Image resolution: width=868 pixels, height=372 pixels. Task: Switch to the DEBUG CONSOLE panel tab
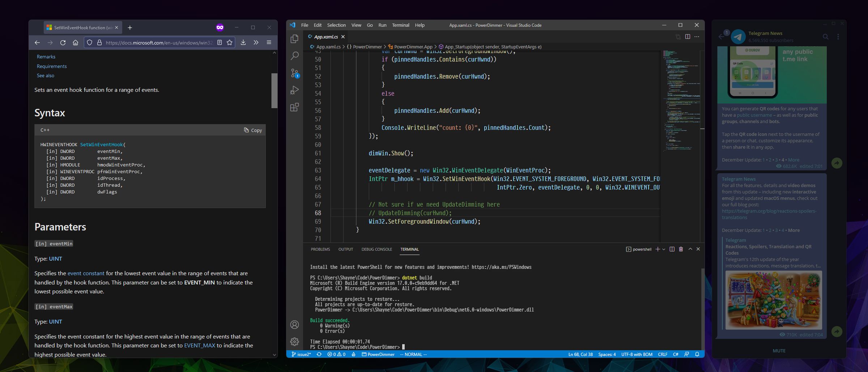click(x=376, y=249)
